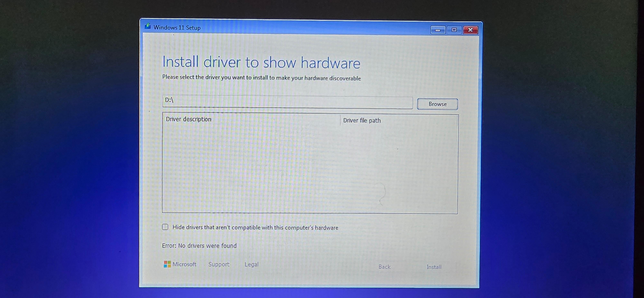Go back to the previous setup step
Viewport: 644px width, 298px height.
click(384, 267)
